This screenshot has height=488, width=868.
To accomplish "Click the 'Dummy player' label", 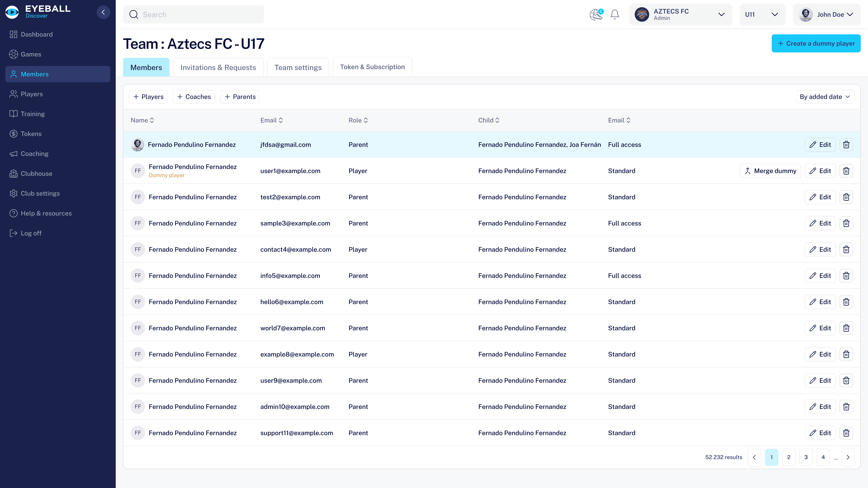I will click(x=167, y=175).
